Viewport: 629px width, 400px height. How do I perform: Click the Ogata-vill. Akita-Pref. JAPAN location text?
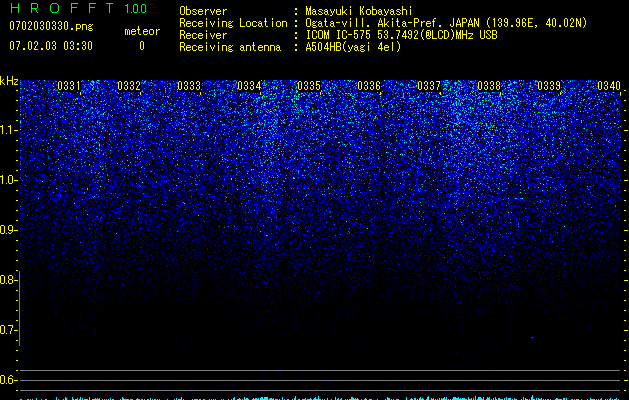[x=446, y=23]
